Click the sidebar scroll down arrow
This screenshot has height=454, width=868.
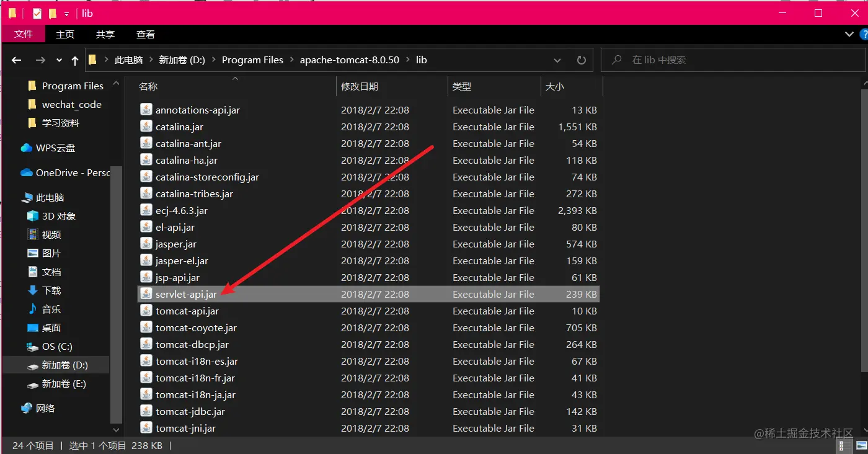(x=116, y=429)
